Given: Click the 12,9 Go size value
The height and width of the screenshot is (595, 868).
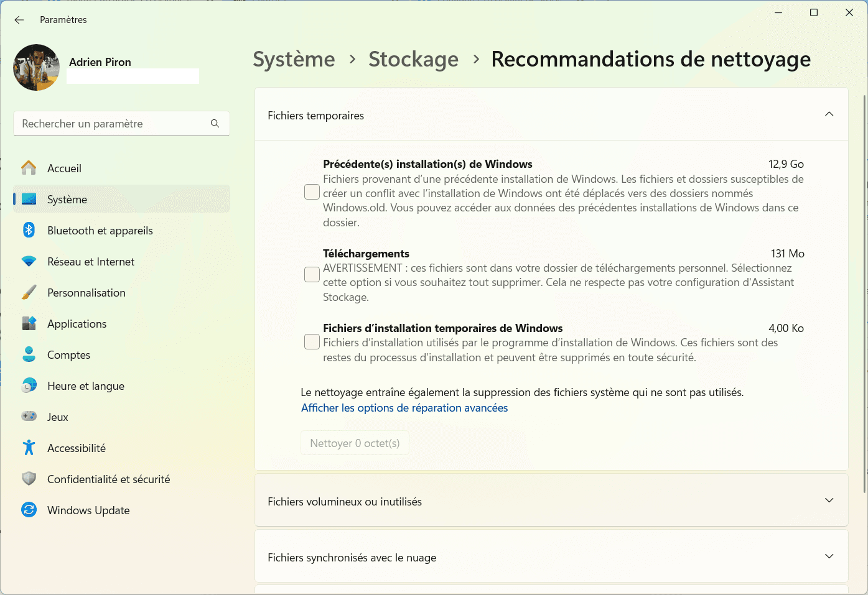Looking at the screenshot, I should [x=786, y=164].
